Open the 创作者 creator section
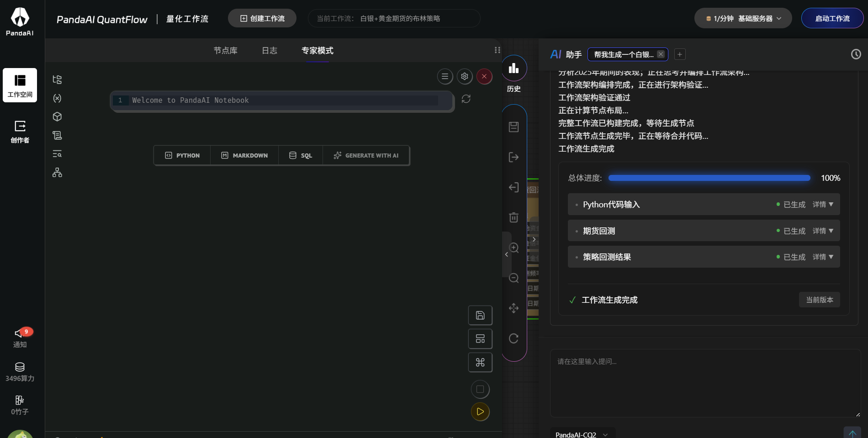 tap(20, 132)
